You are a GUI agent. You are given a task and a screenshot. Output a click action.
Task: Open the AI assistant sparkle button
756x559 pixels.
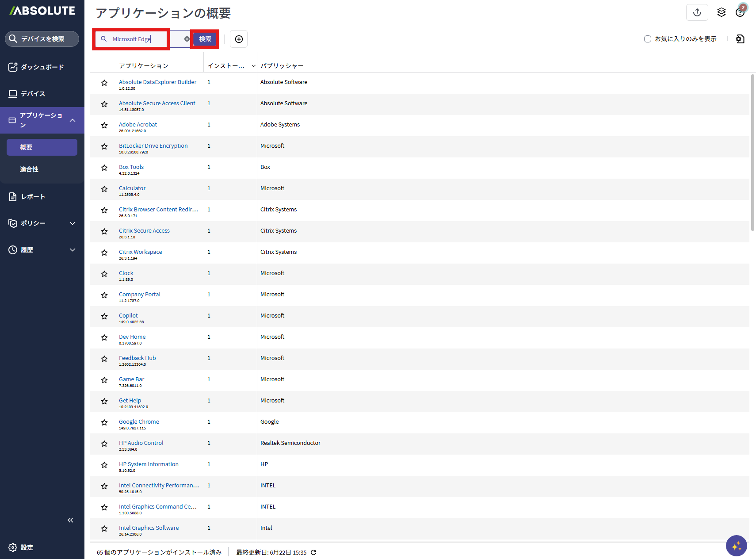[x=737, y=546]
